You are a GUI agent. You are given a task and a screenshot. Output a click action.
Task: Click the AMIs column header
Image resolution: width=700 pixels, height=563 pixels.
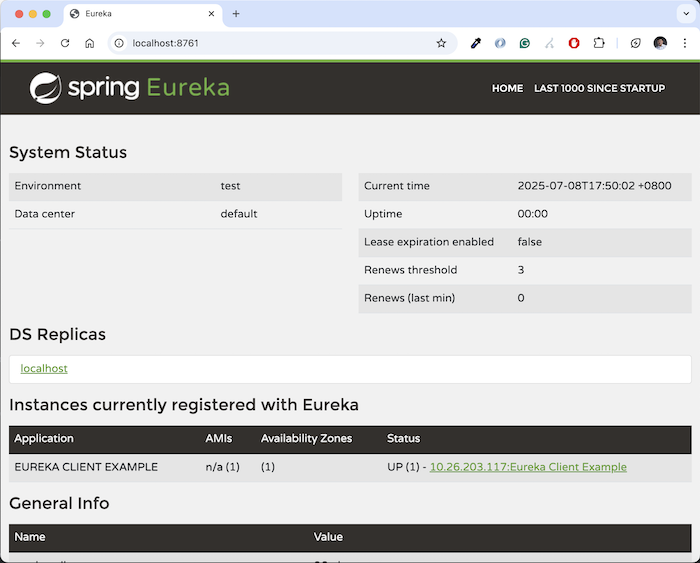(219, 438)
